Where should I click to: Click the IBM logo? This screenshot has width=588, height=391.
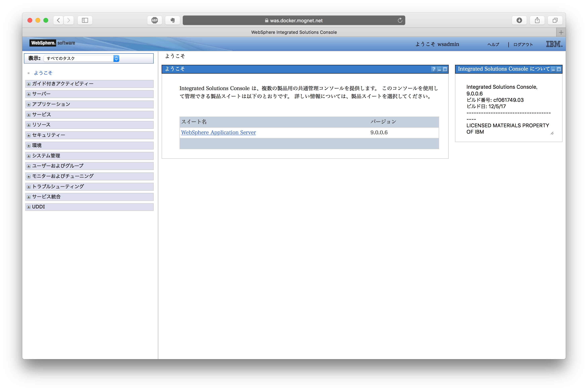(x=554, y=44)
